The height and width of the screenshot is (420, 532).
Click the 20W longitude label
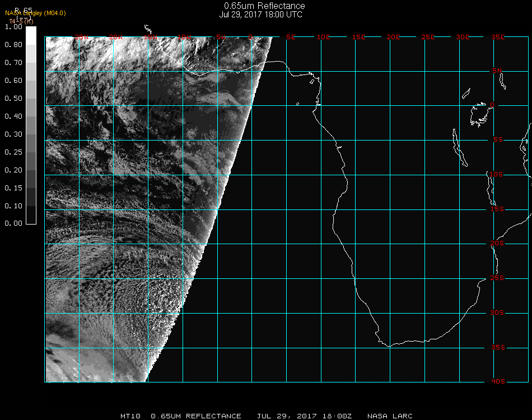pos(116,37)
